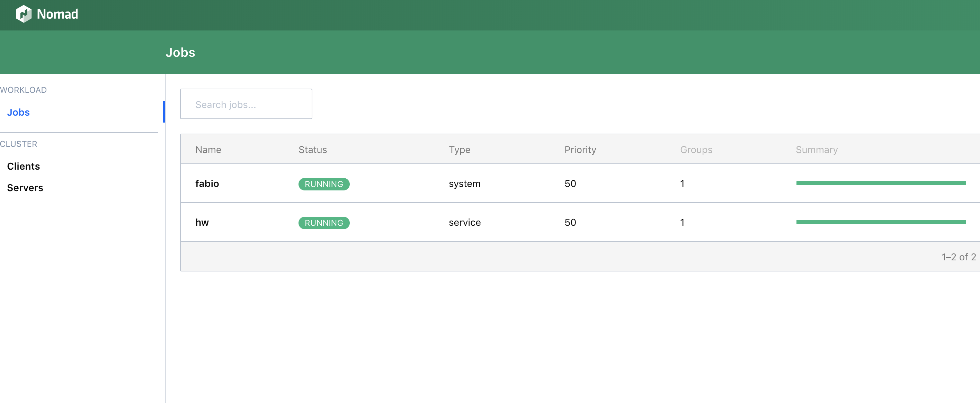This screenshot has width=980, height=403.
Task: Sort the table by the Priority column
Action: point(580,150)
